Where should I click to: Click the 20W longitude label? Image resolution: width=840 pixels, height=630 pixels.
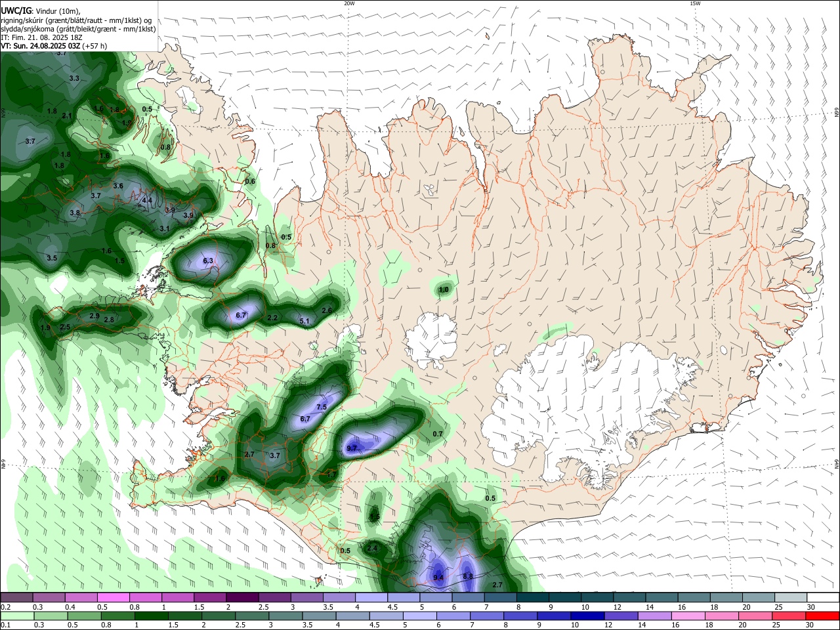pyautogui.click(x=349, y=3)
